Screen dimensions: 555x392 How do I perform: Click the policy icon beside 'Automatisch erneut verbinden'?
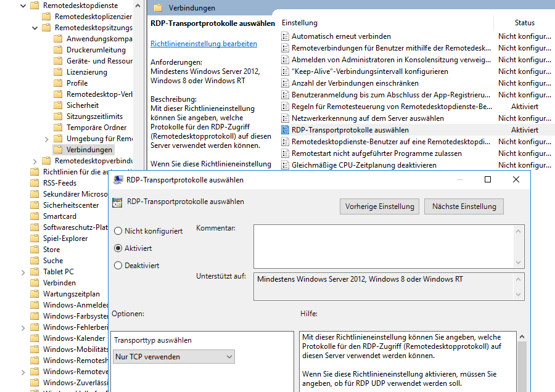285,36
